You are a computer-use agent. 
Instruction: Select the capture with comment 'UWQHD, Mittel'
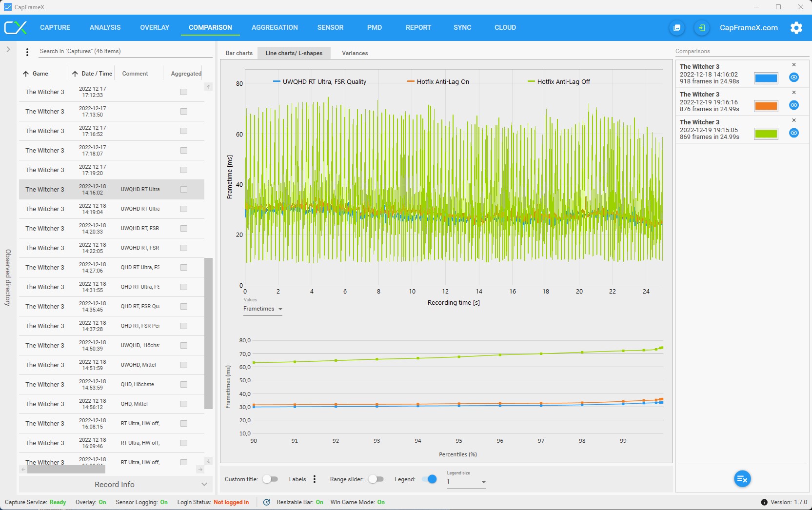pos(112,365)
